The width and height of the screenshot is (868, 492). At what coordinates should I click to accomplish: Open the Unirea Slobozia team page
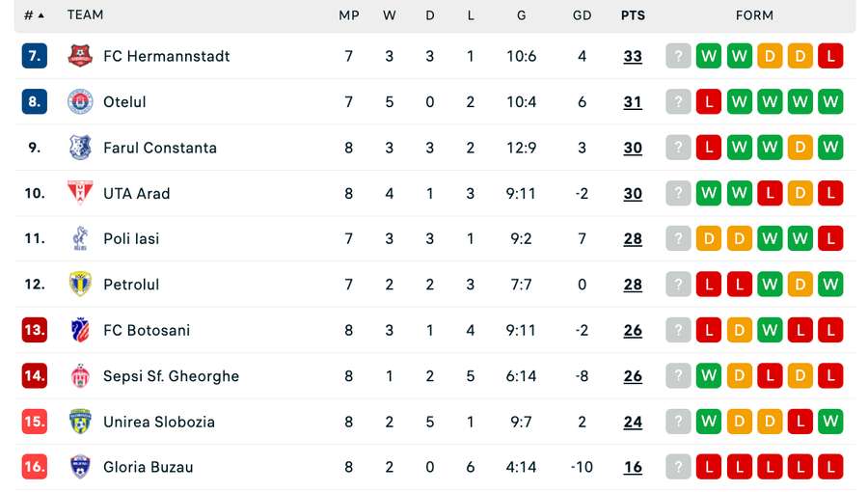point(159,422)
